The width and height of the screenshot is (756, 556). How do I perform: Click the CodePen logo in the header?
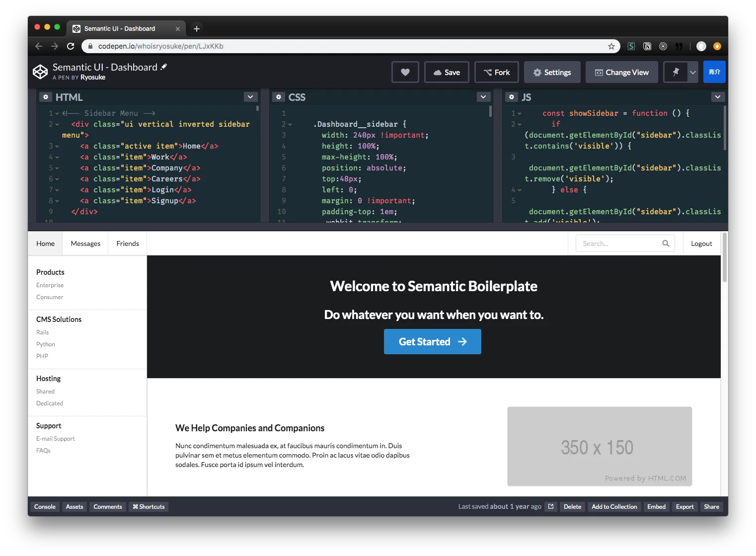40,72
